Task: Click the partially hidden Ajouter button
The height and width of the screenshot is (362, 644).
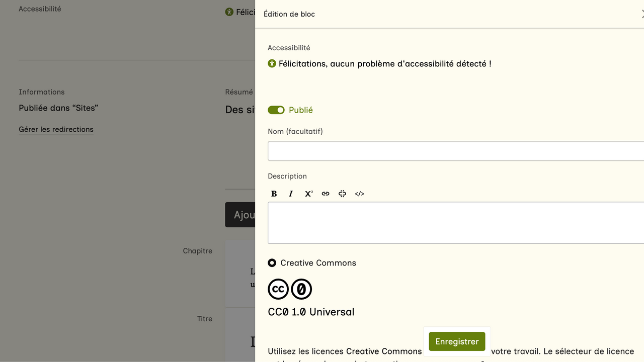Action: coord(240,215)
